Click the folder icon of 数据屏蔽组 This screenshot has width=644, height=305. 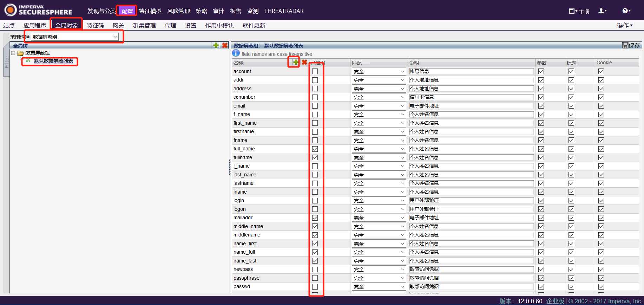click(x=20, y=53)
